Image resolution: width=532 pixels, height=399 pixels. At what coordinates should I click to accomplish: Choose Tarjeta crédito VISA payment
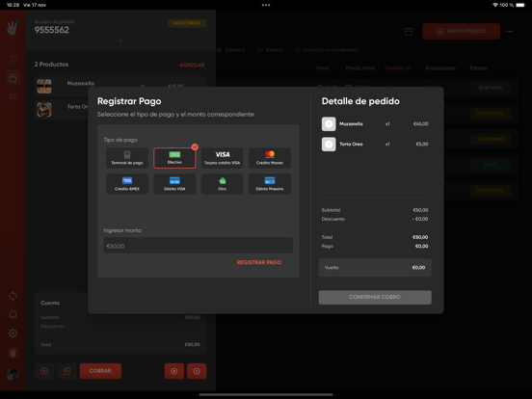coord(223,158)
